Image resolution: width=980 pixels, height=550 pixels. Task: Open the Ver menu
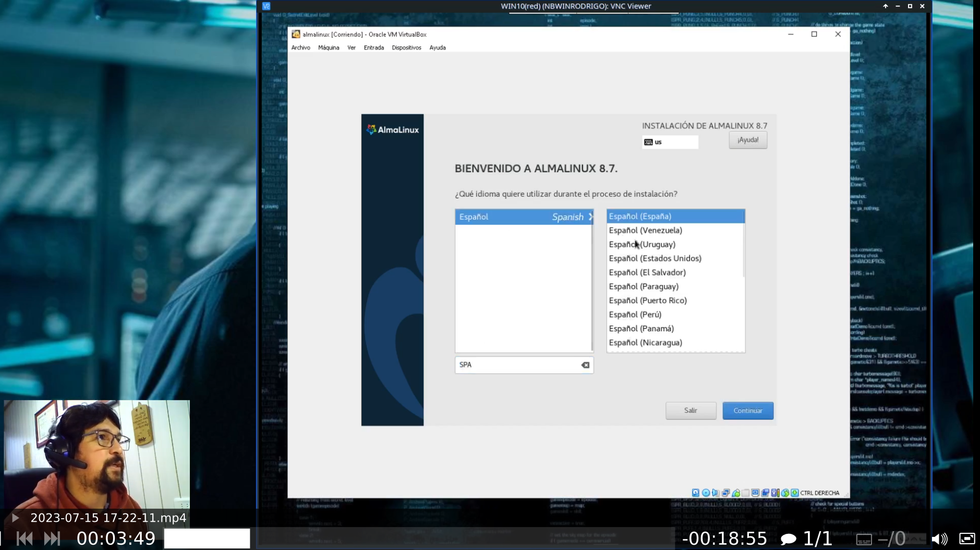(x=352, y=47)
